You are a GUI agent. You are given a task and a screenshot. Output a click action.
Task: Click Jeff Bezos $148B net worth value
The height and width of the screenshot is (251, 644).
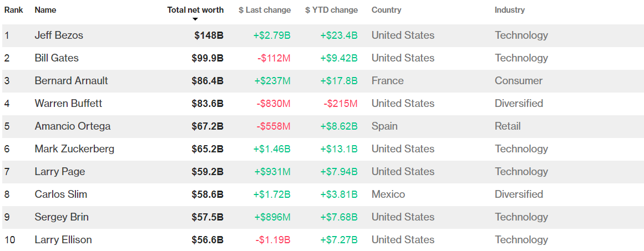coord(209,35)
